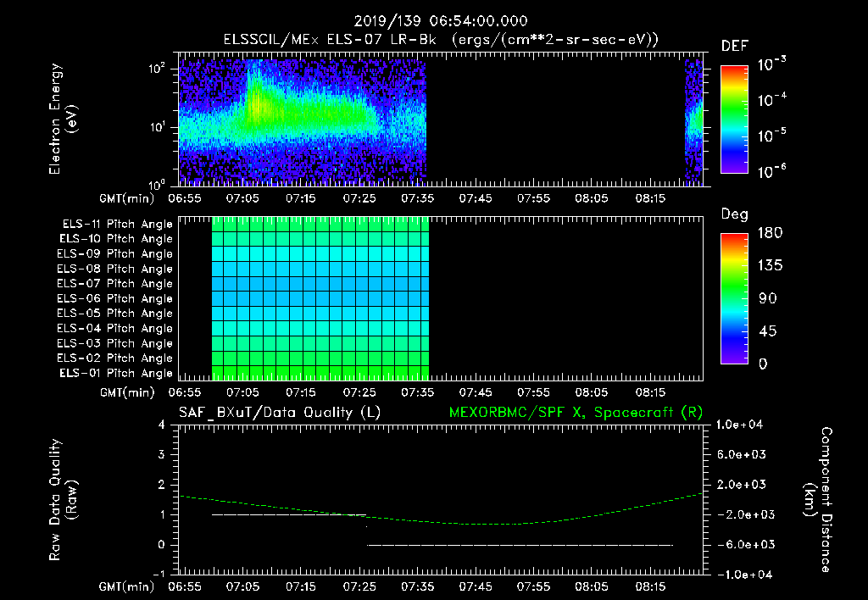Click the SAF_BXuT/Data Quality (L) label
This screenshot has width=868, height=600.
280,413
